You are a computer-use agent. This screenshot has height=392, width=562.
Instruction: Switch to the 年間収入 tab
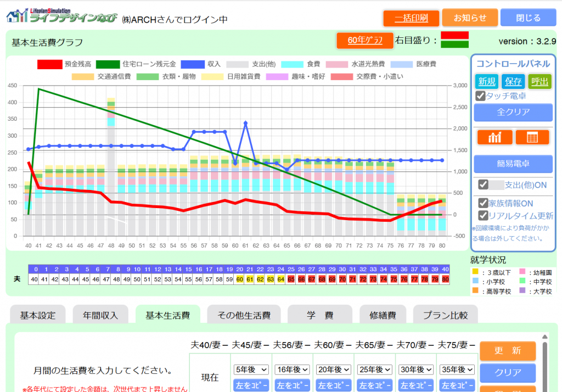(100, 315)
